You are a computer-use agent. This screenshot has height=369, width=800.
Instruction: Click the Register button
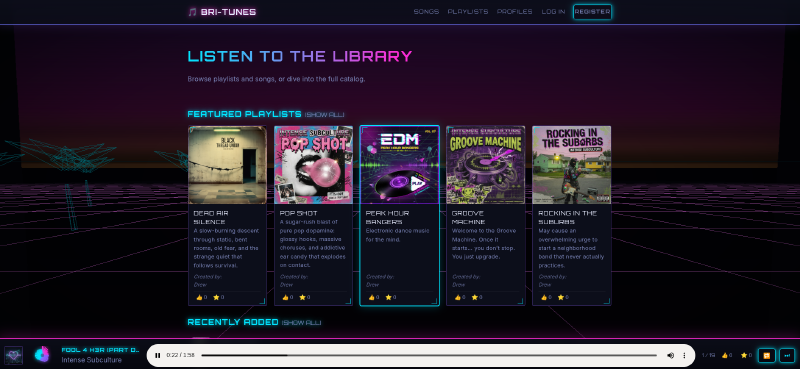click(x=592, y=12)
